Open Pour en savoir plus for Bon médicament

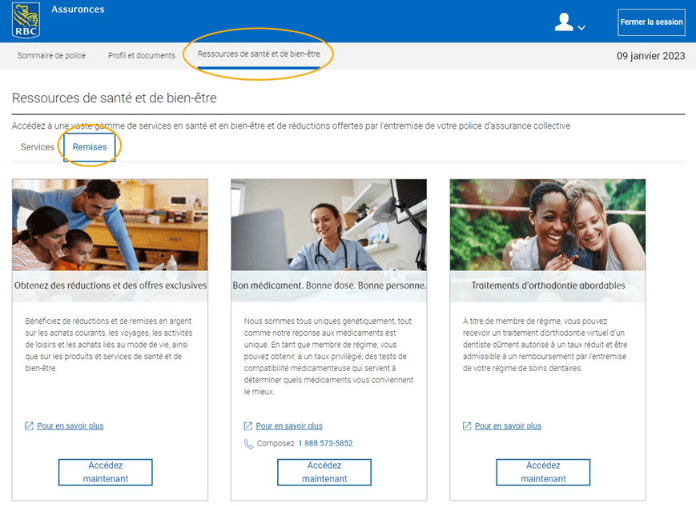pos(289,426)
